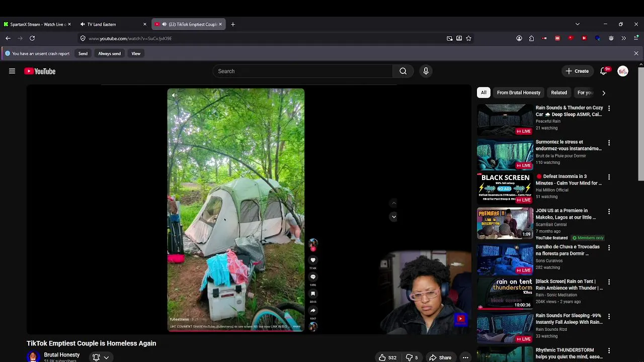
Task: Bookmark this page with the star
Action: (x=468, y=38)
